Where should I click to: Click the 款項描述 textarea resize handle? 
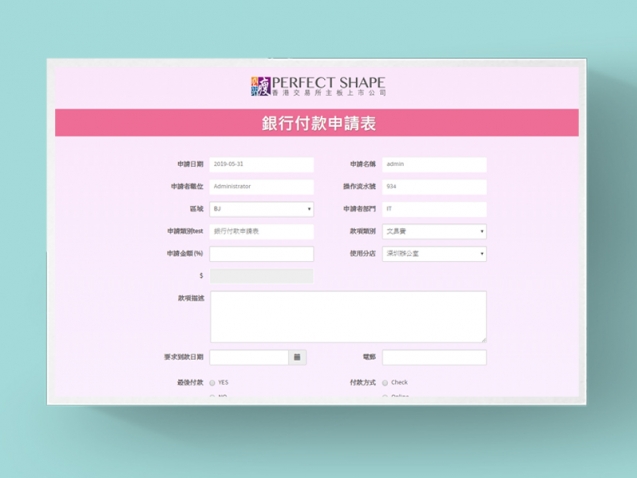tap(483, 339)
